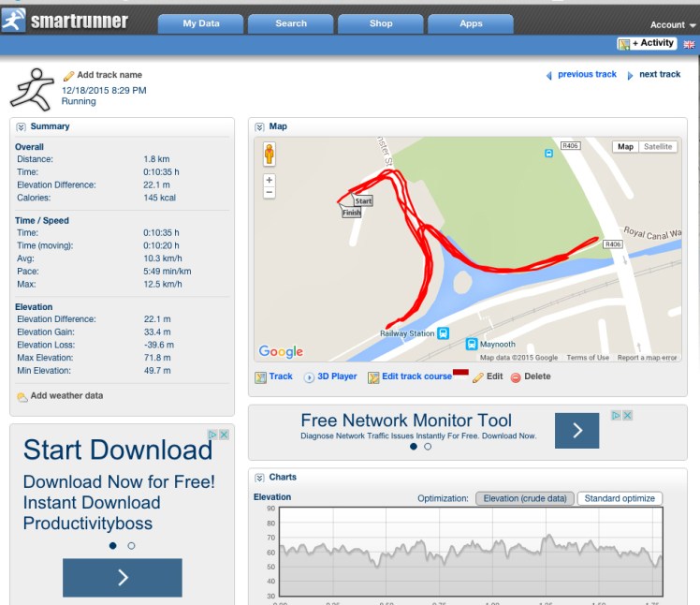700x605 pixels.
Task: Close the Free Network Monitor ad
Action: coord(627,416)
